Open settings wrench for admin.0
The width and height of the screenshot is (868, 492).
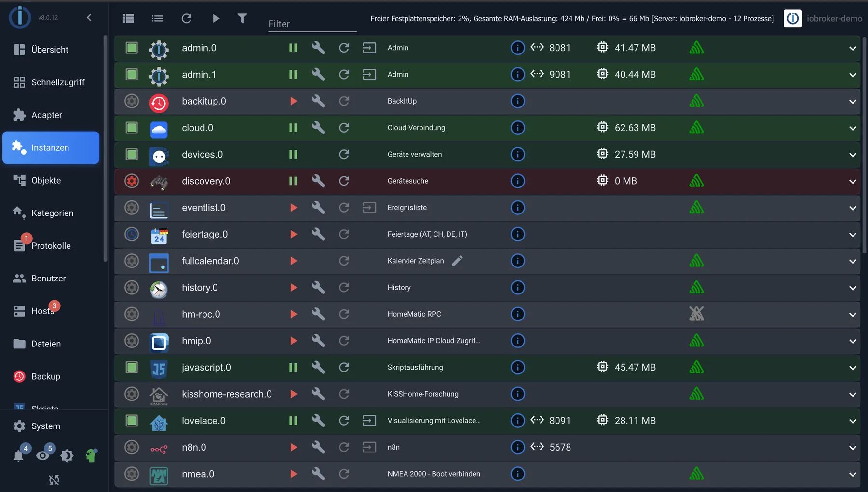click(x=318, y=48)
